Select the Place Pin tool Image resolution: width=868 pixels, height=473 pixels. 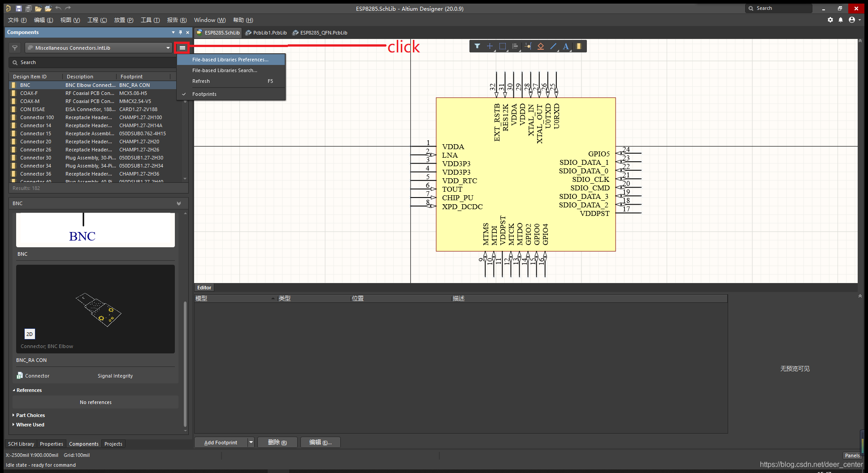click(x=528, y=46)
